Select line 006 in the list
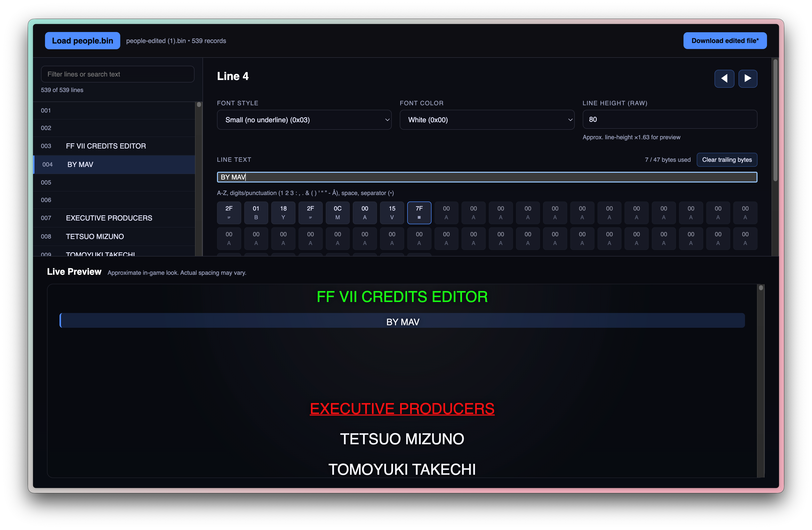 [114, 200]
